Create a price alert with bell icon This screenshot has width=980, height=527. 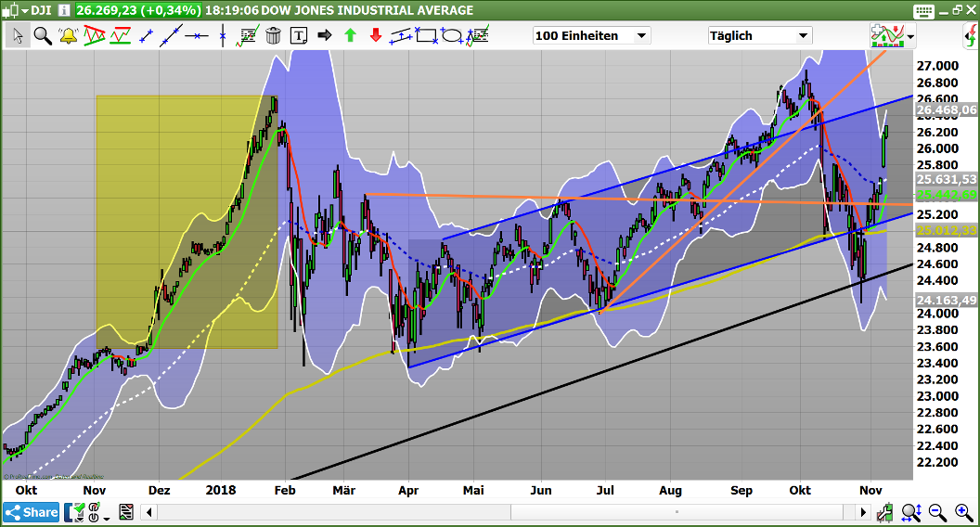coord(68,35)
